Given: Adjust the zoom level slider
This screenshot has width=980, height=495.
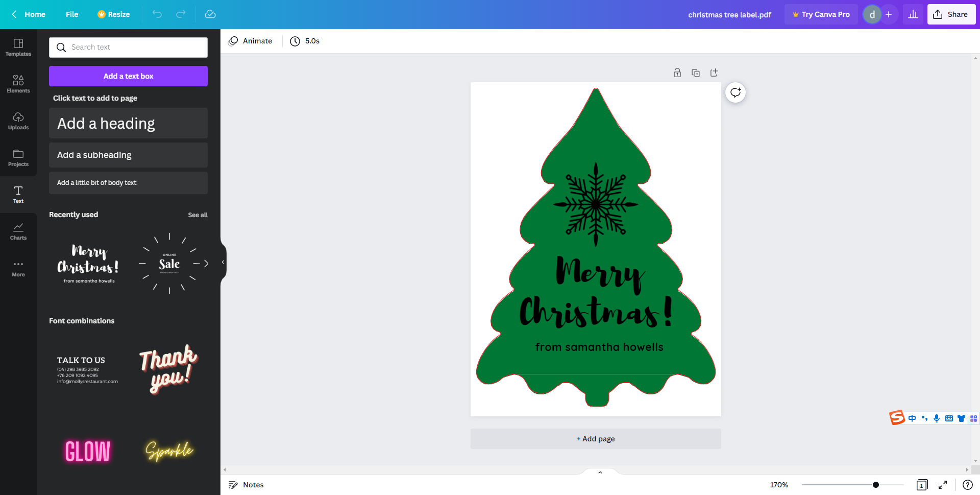Looking at the screenshot, I should (875, 485).
